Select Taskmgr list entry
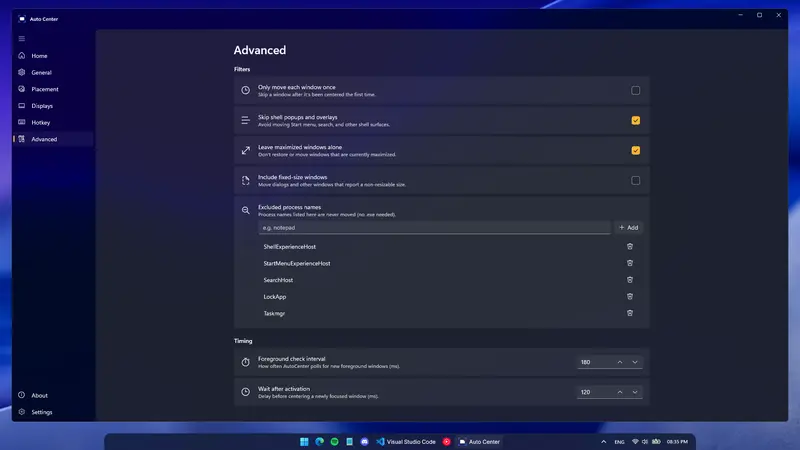800x450 pixels. tap(274, 314)
